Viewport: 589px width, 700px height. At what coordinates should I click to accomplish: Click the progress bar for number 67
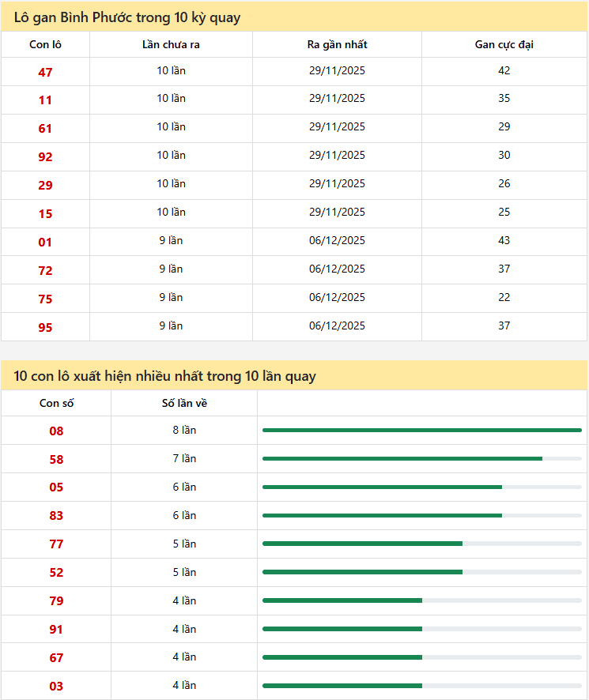coord(421,657)
